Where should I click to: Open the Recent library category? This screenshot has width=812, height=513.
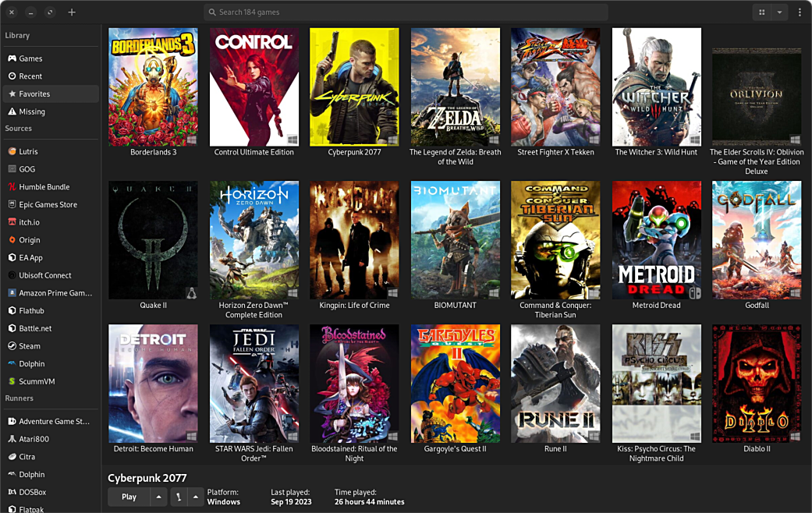(x=31, y=76)
